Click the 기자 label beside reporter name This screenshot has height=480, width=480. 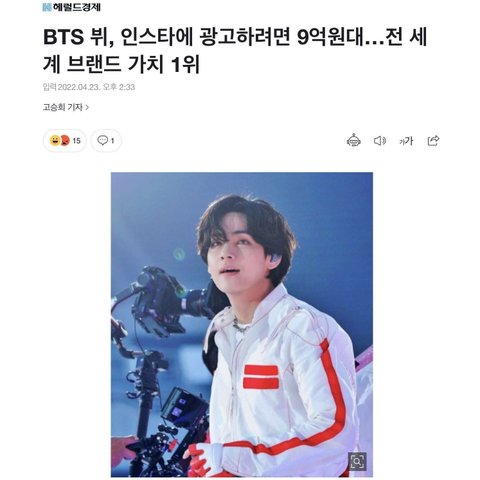75,107
